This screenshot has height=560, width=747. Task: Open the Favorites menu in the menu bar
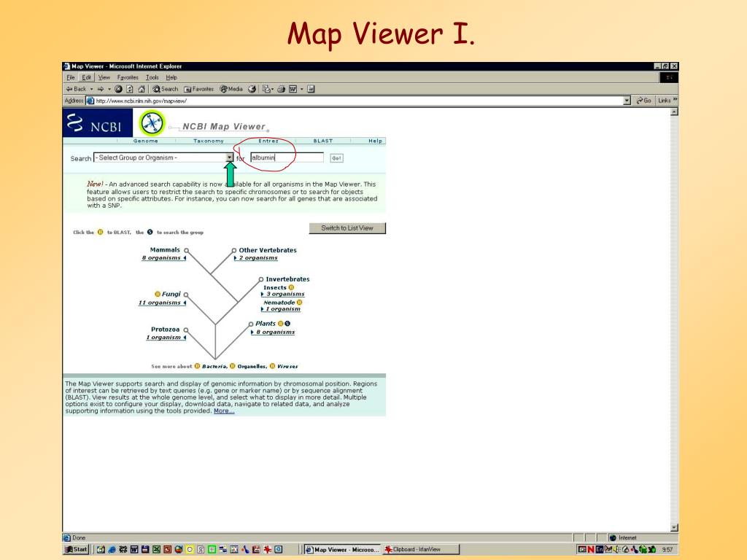tap(128, 77)
